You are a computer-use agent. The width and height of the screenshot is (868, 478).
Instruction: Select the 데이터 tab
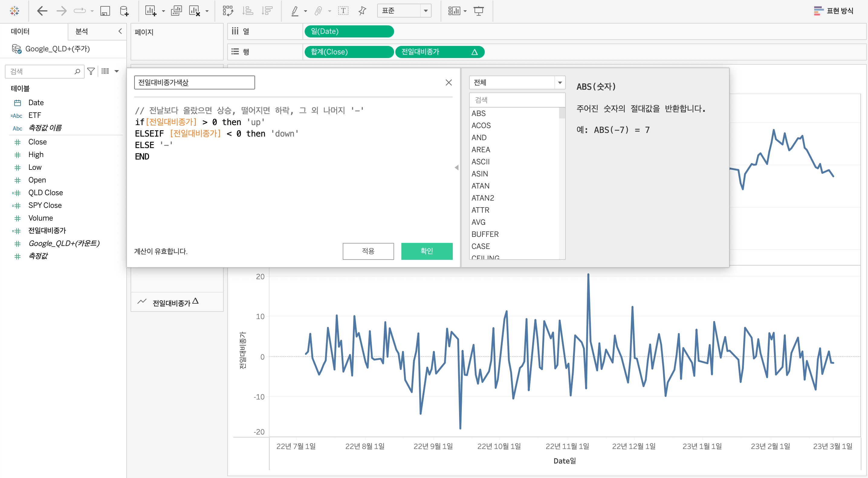click(20, 31)
